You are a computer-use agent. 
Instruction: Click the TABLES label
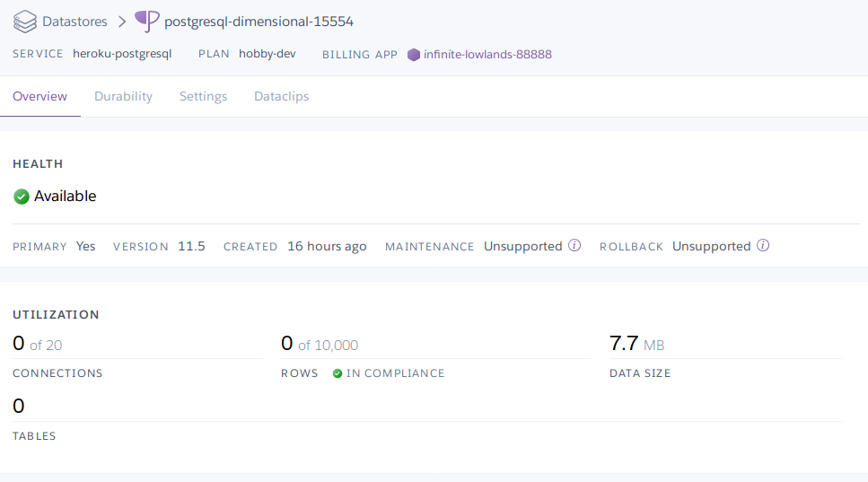click(x=34, y=436)
